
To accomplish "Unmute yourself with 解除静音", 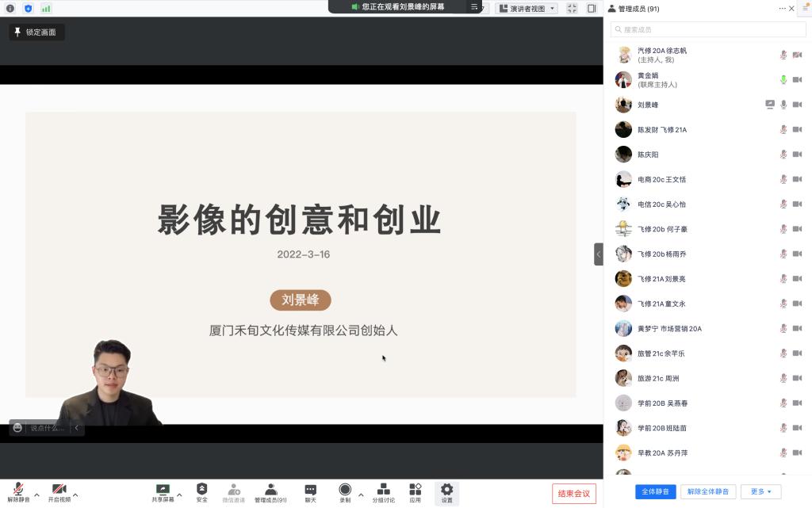I will [19, 492].
